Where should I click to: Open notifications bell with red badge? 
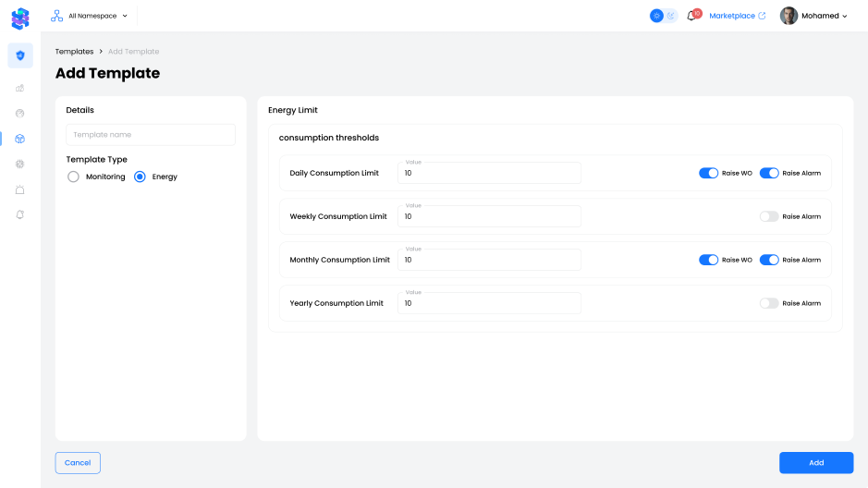coord(691,16)
